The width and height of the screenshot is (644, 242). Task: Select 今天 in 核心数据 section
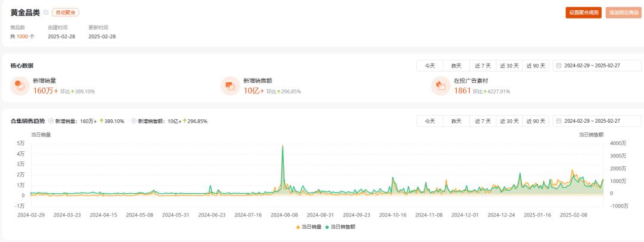coord(430,66)
